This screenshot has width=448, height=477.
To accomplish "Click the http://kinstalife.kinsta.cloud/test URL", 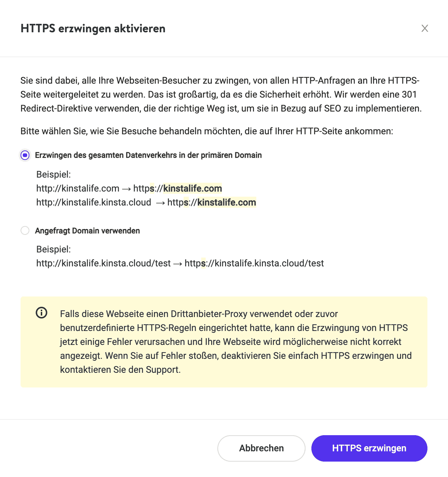I will point(103,263).
